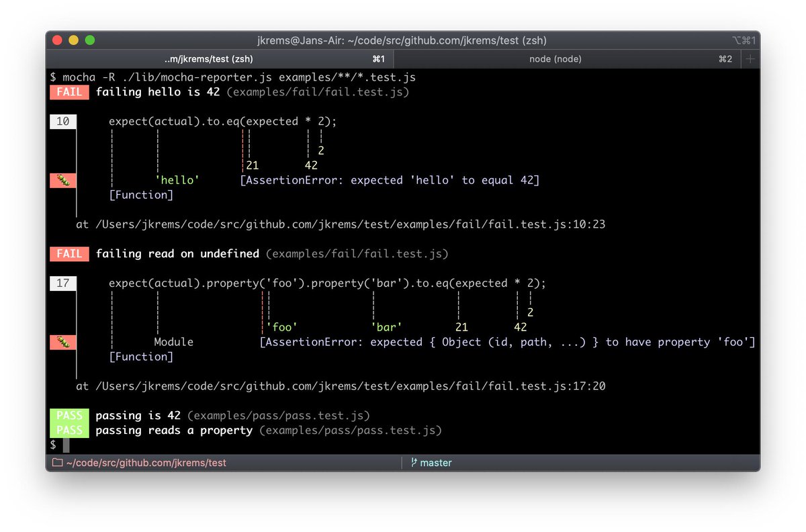Click the 'failing read on undefined' test title
The image size is (806, 532).
[x=177, y=254]
